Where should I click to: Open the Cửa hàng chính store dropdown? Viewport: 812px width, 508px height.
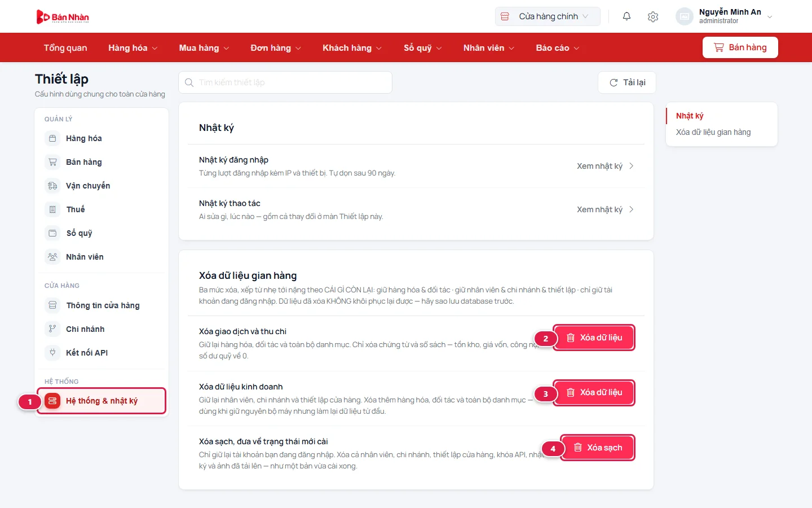coord(548,16)
